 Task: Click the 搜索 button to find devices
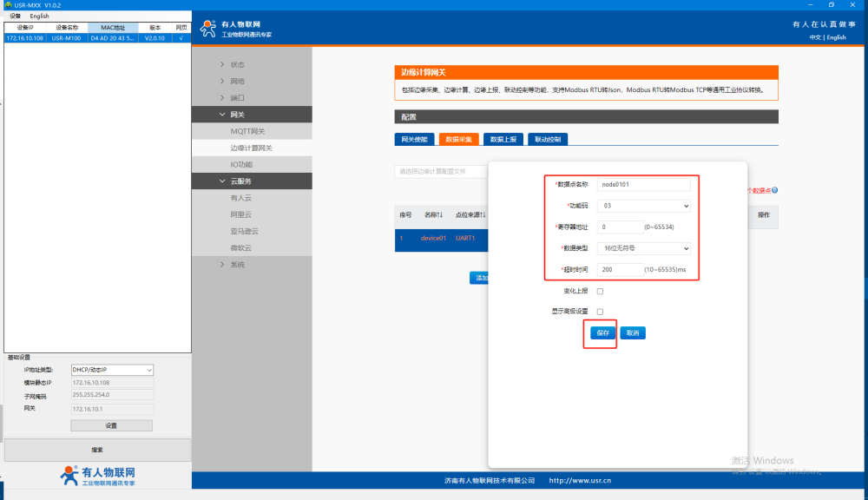point(97,450)
